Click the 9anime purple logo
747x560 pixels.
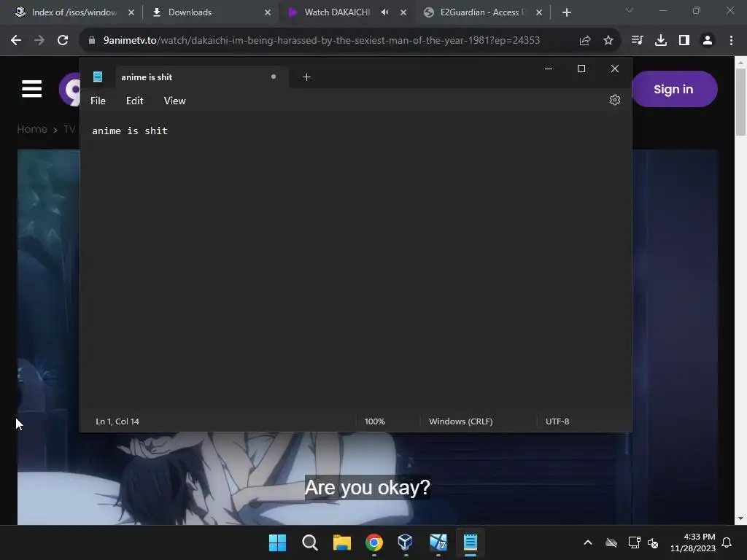click(x=69, y=89)
